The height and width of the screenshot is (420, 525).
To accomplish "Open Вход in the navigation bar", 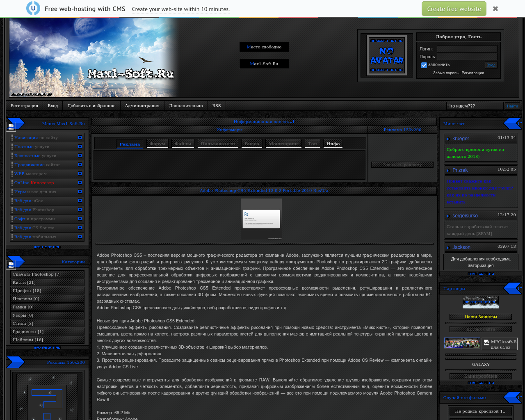I will click(x=53, y=106).
